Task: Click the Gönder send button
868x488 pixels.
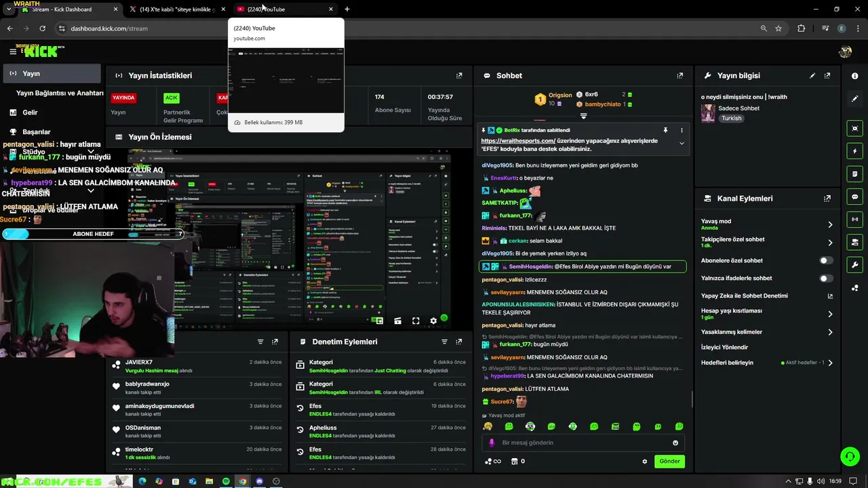Action: coord(669,462)
